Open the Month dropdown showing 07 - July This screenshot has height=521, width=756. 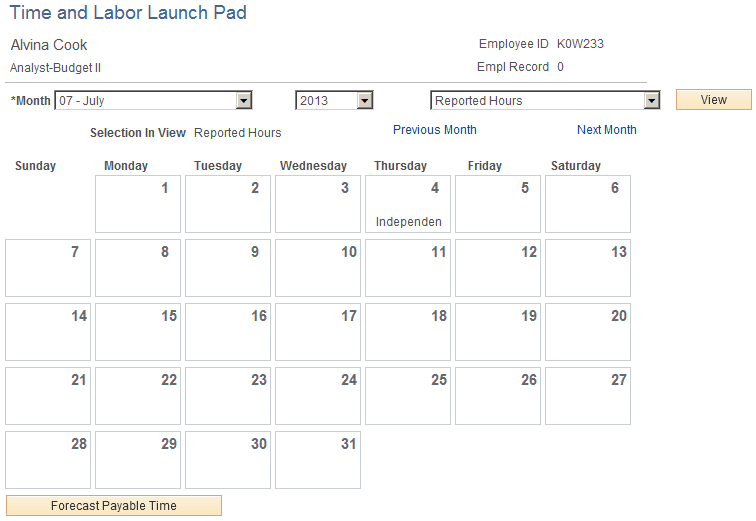point(153,100)
